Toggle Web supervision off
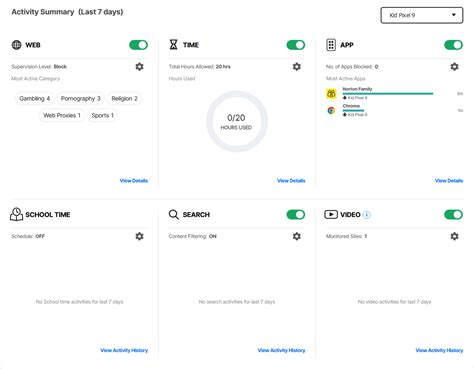 pos(139,45)
